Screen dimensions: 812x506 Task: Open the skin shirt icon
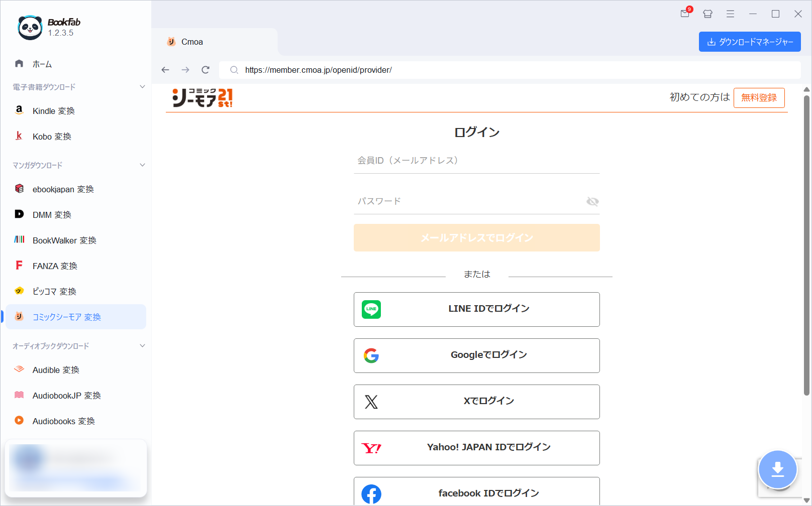pos(708,14)
